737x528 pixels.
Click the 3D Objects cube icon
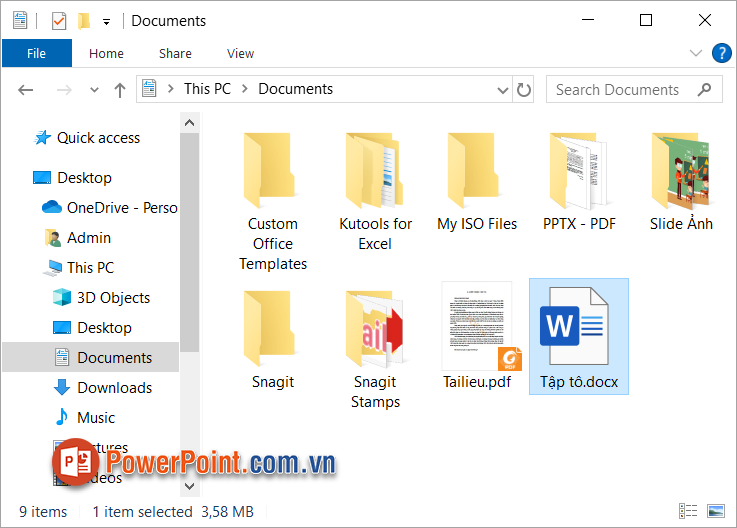(x=62, y=297)
